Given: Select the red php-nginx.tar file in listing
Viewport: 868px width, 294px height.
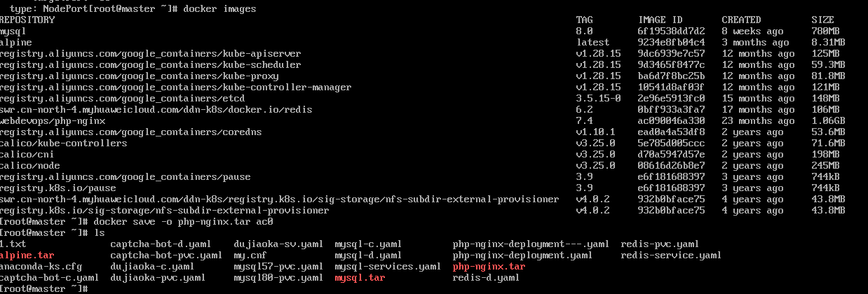Looking at the screenshot, I should 489,267.
